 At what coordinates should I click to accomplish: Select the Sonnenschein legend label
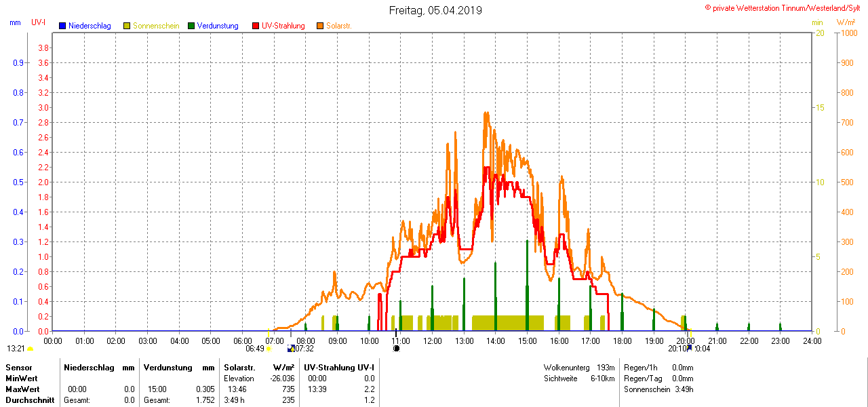coord(156,26)
